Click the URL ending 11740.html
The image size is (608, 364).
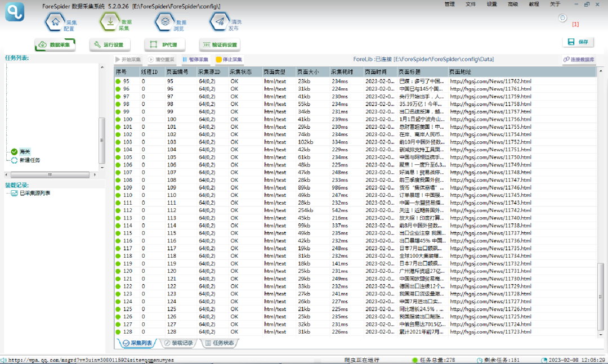(490, 218)
